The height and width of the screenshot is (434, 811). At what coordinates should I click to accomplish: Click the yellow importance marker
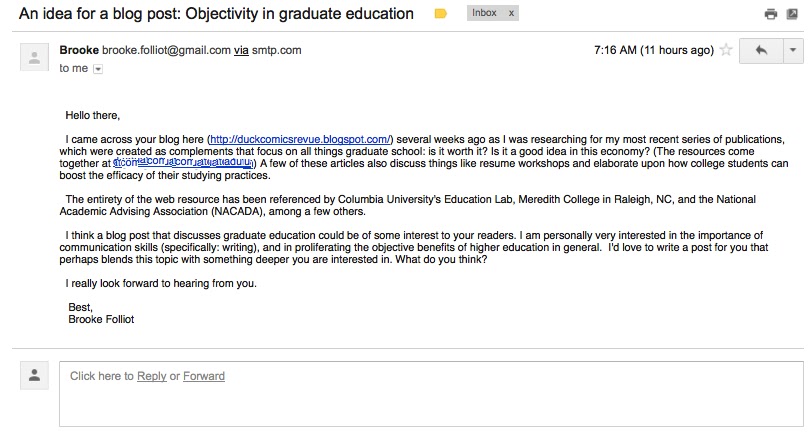coord(441,14)
